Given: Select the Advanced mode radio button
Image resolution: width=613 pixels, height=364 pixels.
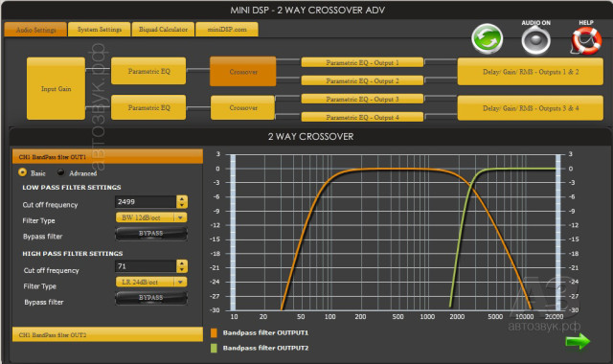Looking at the screenshot, I should (x=60, y=172).
